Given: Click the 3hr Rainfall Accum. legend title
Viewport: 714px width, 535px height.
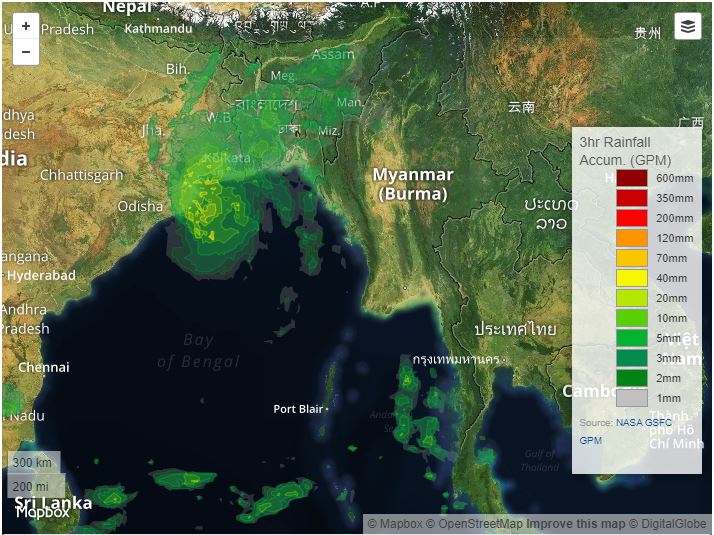Looking at the screenshot, I should [x=625, y=151].
